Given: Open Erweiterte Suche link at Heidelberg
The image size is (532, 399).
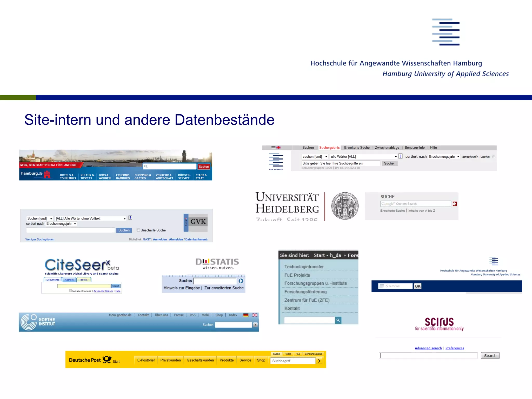Looking at the screenshot, I should tap(393, 211).
